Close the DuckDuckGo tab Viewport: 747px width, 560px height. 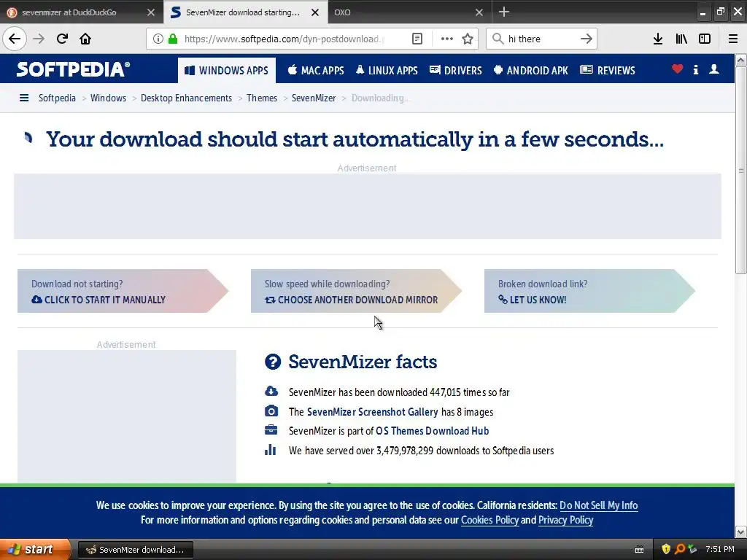coord(151,12)
